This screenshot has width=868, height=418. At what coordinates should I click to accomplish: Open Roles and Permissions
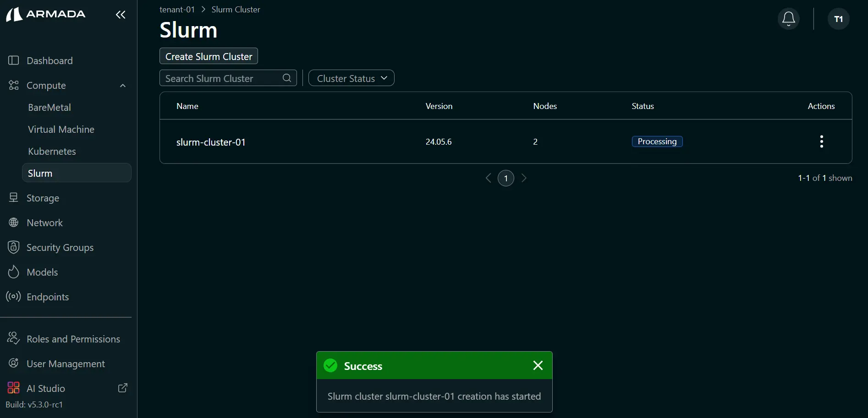73,339
